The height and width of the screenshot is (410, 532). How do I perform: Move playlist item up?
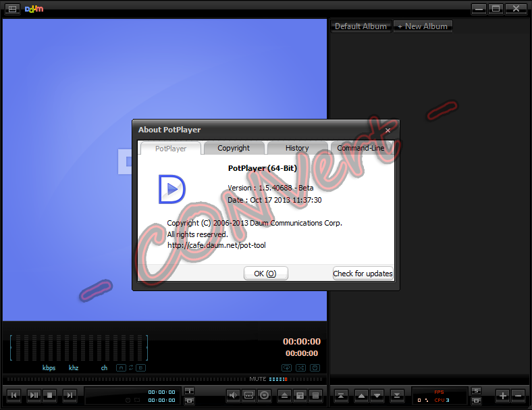[361, 395]
